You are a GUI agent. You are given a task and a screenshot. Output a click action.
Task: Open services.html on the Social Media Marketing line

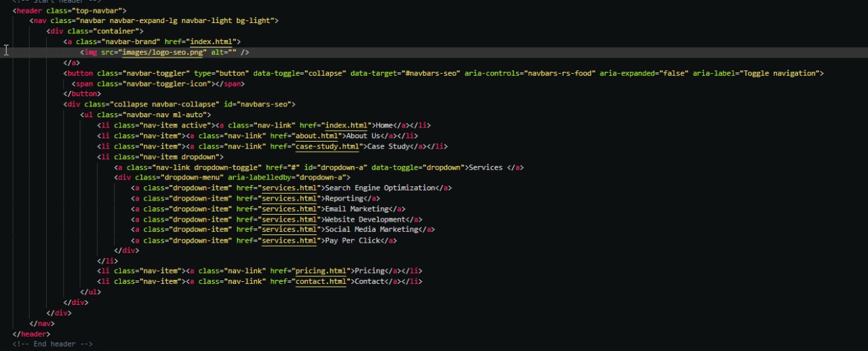290,230
